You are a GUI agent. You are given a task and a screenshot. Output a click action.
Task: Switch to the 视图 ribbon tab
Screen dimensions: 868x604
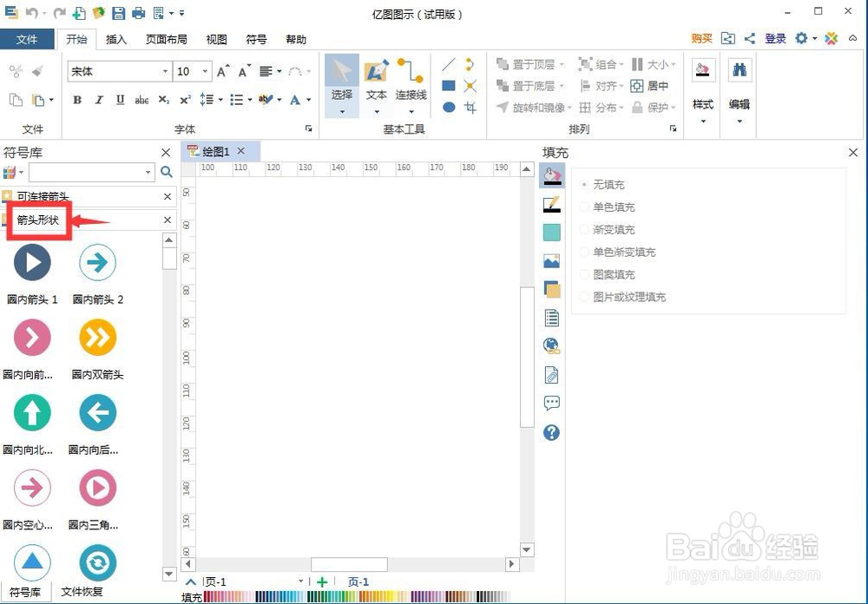coord(216,39)
